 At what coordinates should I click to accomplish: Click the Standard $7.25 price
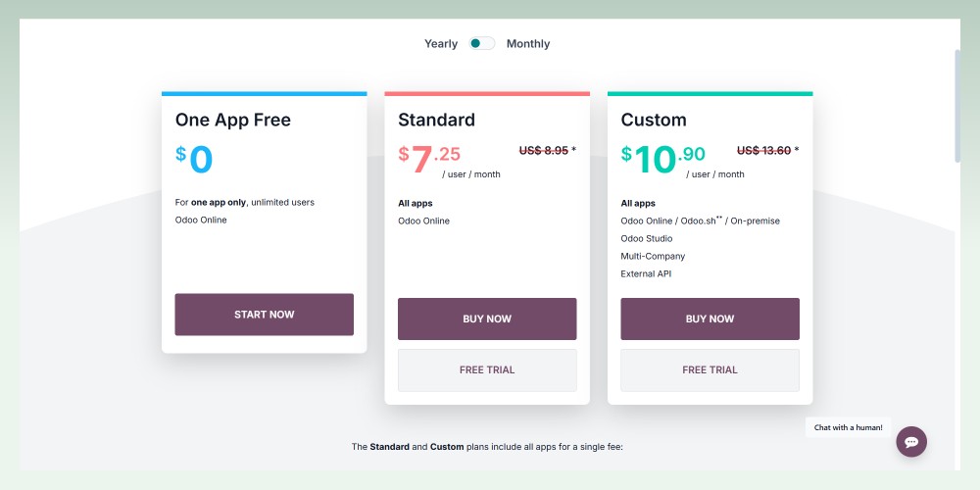pyautogui.click(x=429, y=159)
